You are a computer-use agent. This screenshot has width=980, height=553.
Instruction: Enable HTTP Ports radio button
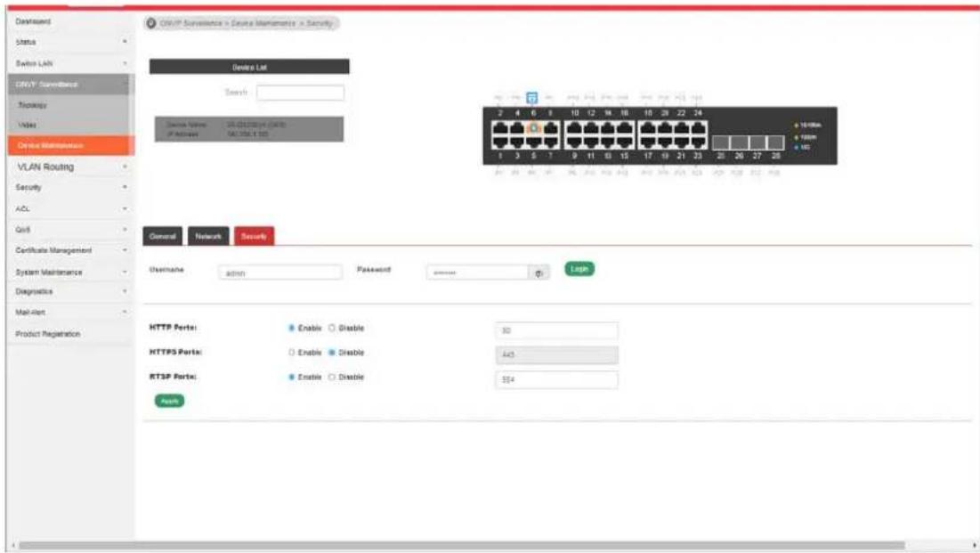tap(291, 328)
